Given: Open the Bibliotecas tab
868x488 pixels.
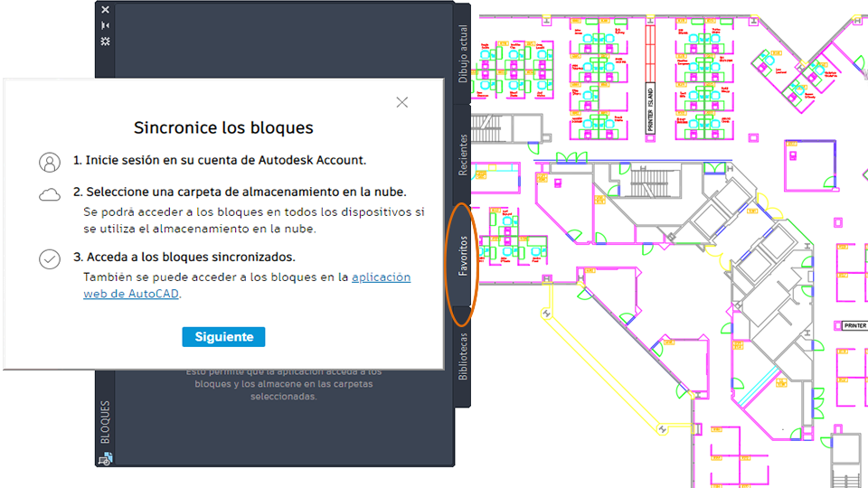Looking at the screenshot, I should click(463, 357).
